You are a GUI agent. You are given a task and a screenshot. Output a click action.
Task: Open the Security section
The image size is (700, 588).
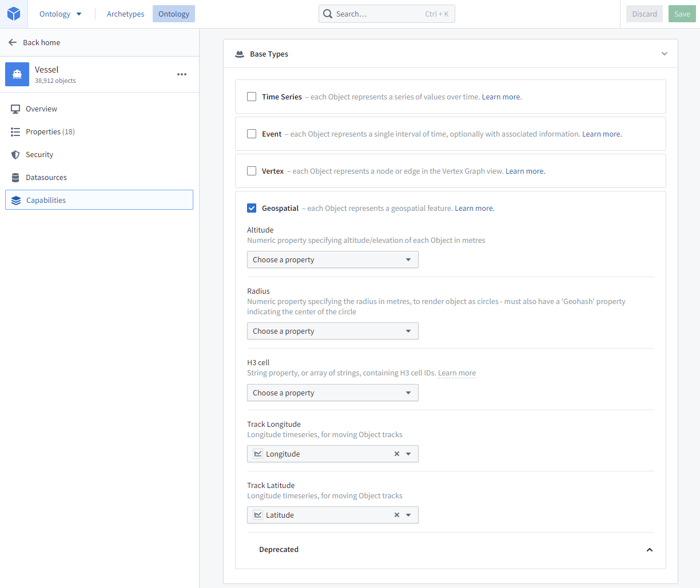coord(99,154)
